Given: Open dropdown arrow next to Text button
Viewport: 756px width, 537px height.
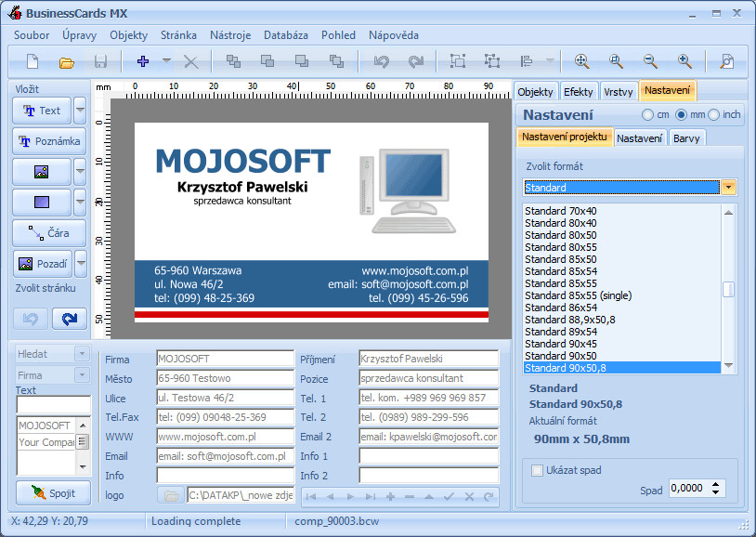Looking at the screenshot, I should [80, 111].
